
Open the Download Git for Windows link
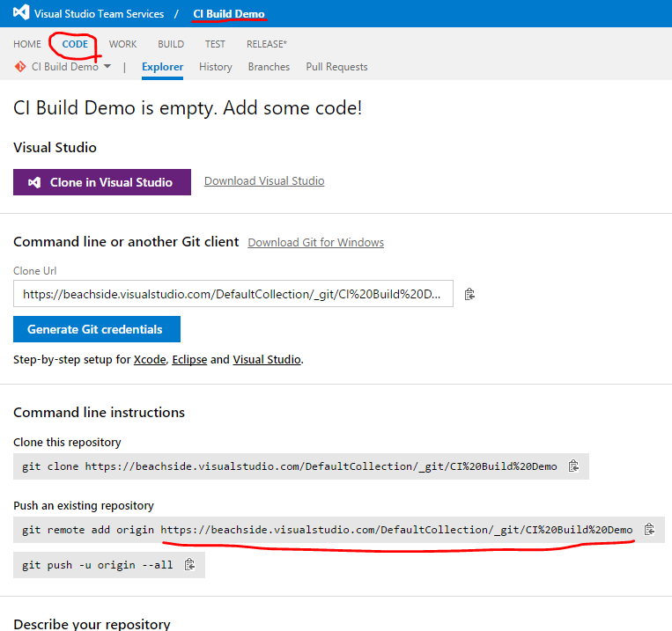click(316, 243)
